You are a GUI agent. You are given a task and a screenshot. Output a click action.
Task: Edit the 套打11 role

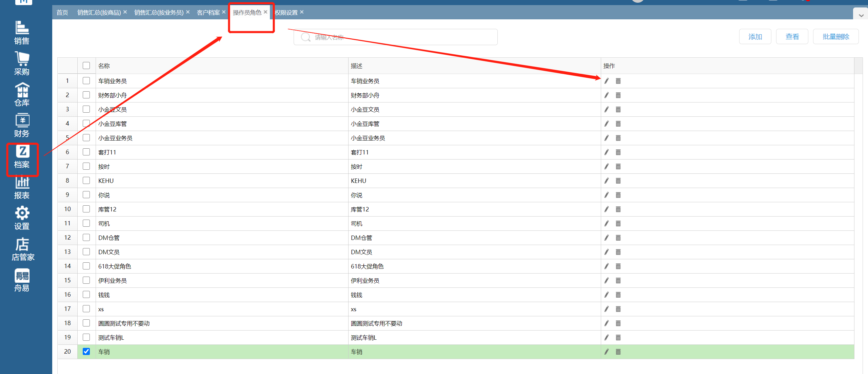607,152
